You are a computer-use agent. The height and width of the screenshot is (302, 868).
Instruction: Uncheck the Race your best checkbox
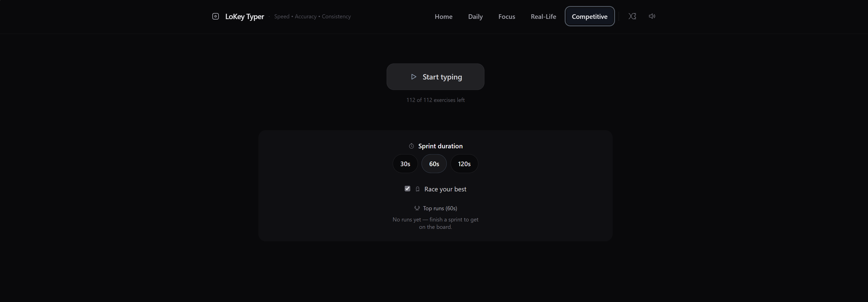pos(407,189)
